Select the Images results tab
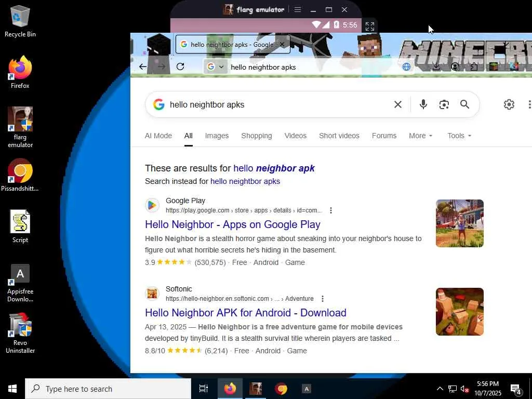Screen dimensions: 532x399 (x=217, y=136)
